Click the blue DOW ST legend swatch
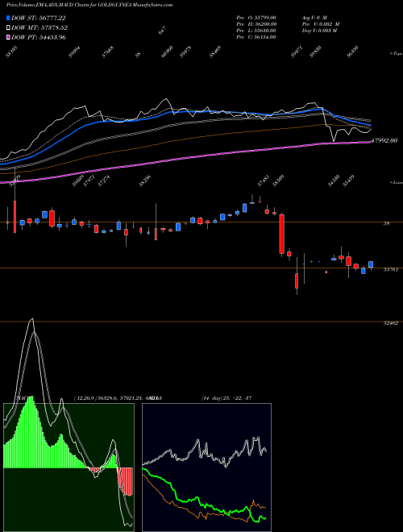 click(x=8, y=18)
